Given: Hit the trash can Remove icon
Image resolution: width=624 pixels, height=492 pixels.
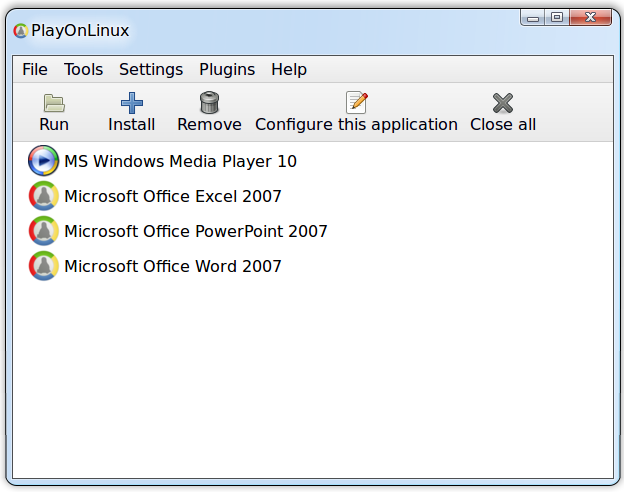Looking at the screenshot, I should tap(209, 102).
